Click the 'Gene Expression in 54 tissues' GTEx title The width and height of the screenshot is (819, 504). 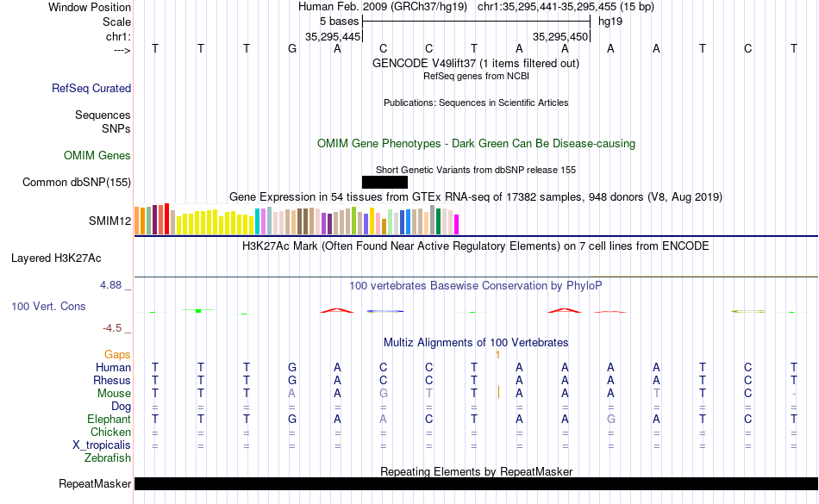tap(476, 196)
